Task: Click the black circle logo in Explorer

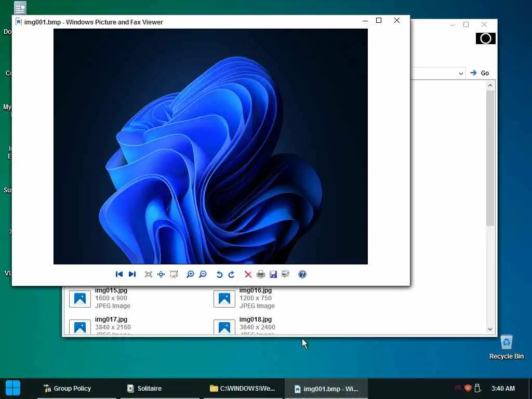Action: pos(486,38)
